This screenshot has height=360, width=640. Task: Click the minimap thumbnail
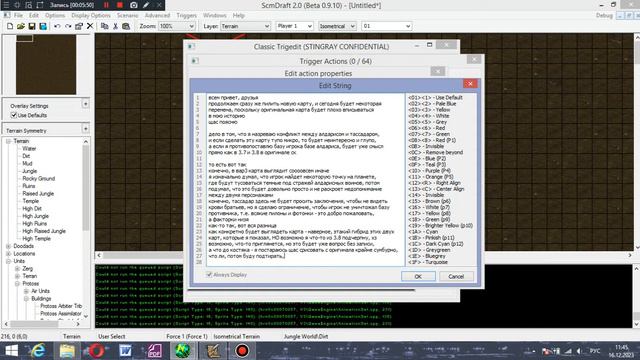[46, 64]
